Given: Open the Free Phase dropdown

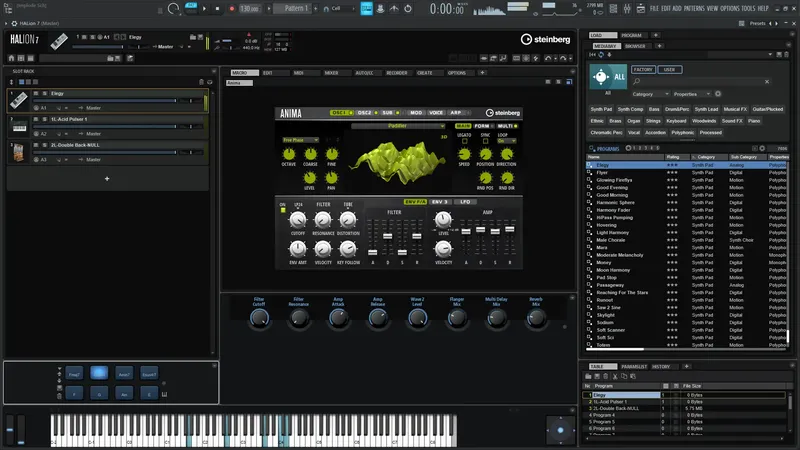Looking at the screenshot, I should coord(301,140).
